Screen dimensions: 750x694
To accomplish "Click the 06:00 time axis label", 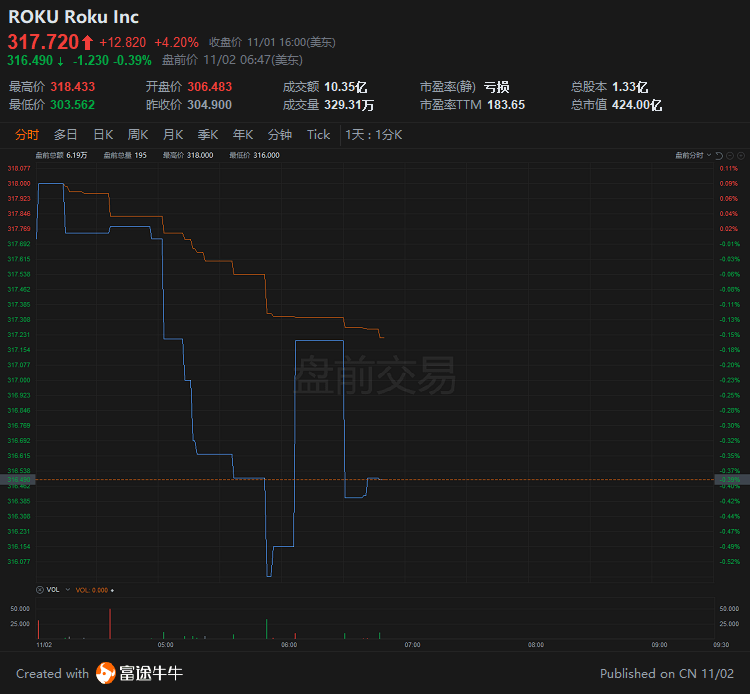I will [289, 645].
